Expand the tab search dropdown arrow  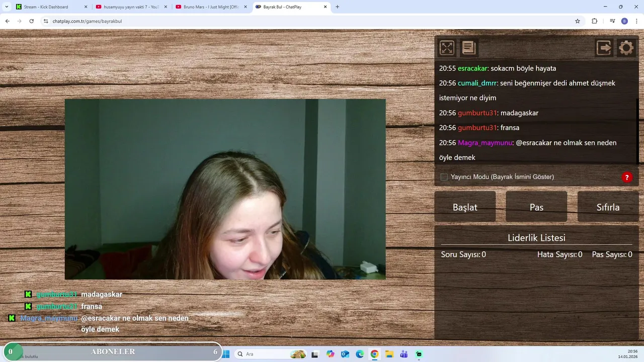[7, 7]
